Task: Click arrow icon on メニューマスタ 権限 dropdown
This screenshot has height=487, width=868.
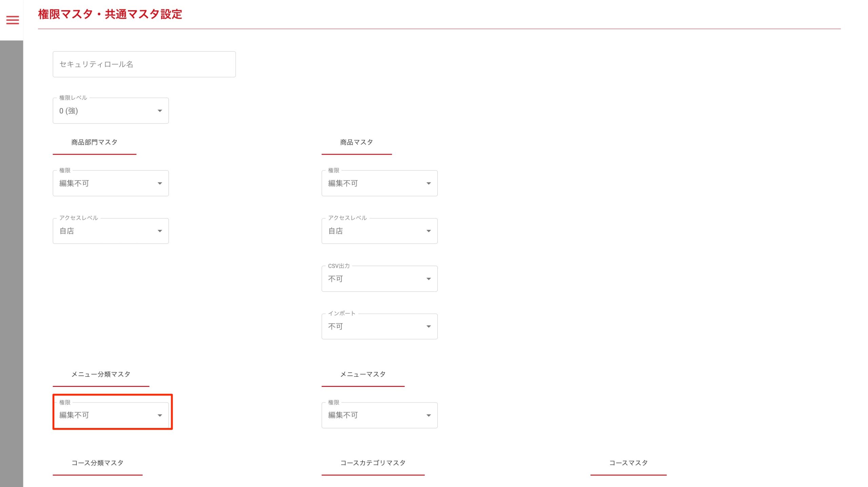Action: (x=429, y=415)
